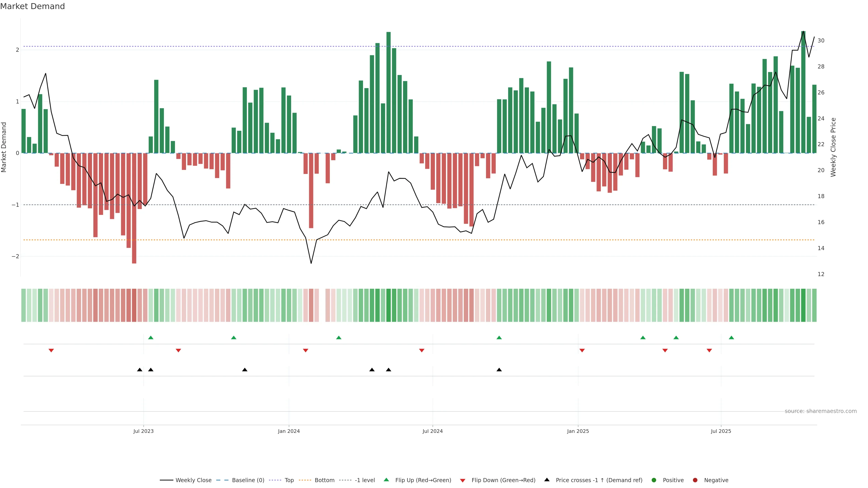The image size is (868, 488).
Task: Click the red flip-down marker near Jan 2025
Action: point(582,351)
